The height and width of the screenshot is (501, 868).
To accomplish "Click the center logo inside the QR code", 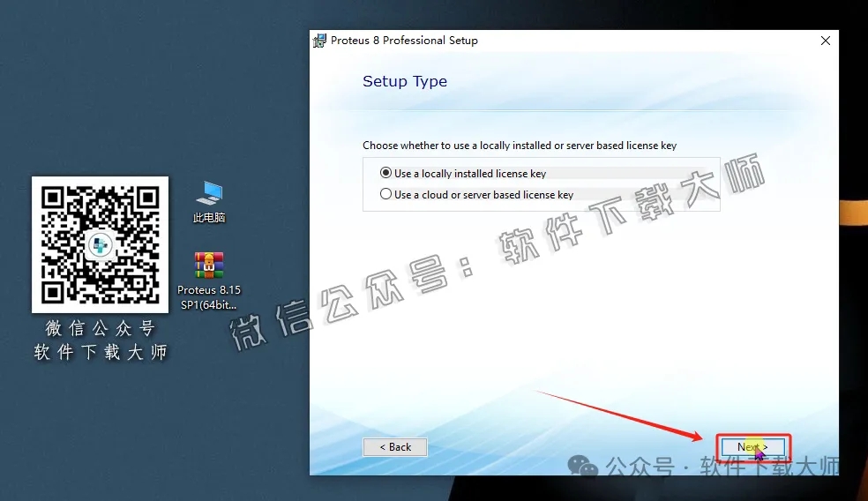I will point(100,244).
